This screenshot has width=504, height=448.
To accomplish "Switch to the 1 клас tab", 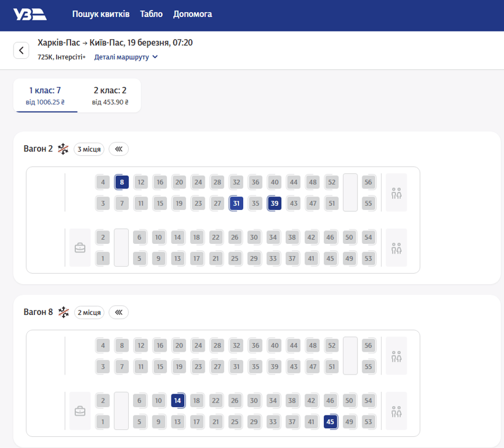I will click(x=45, y=96).
